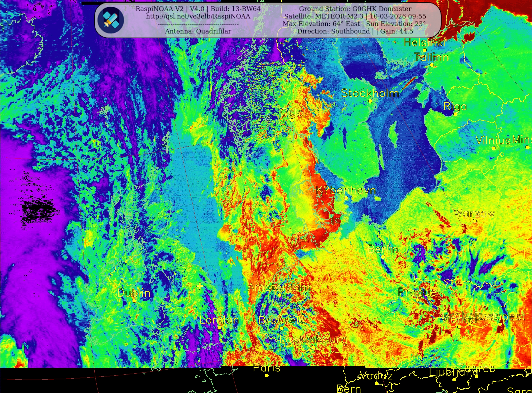Click the Prague map label
Image resolution: width=532 pixels, height=393 pixels.
417,292
